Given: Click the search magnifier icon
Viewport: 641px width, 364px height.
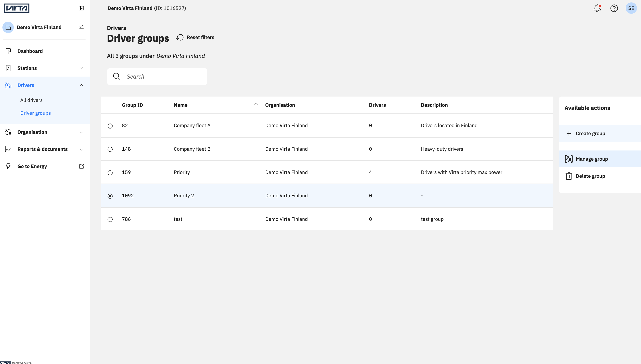Looking at the screenshot, I should tap(117, 77).
